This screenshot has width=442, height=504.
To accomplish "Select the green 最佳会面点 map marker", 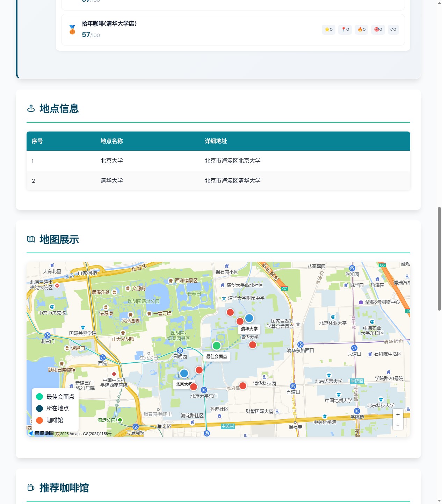I will (x=217, y=346).
